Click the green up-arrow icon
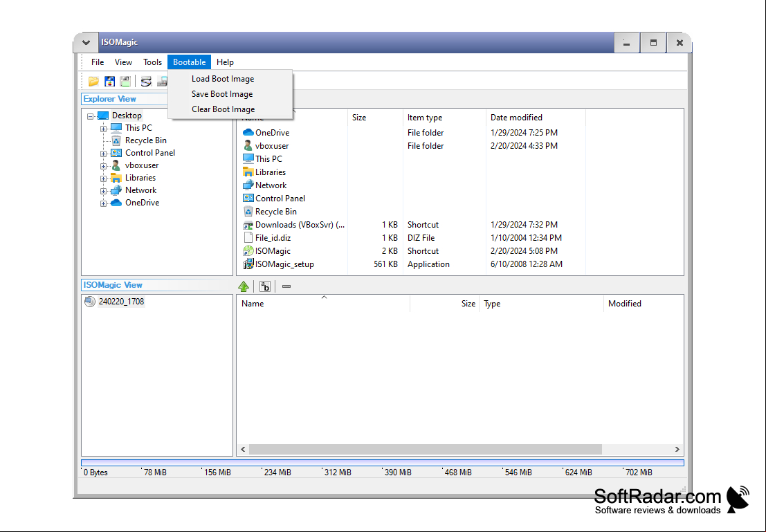766x532 pixels. click(244, 286)
